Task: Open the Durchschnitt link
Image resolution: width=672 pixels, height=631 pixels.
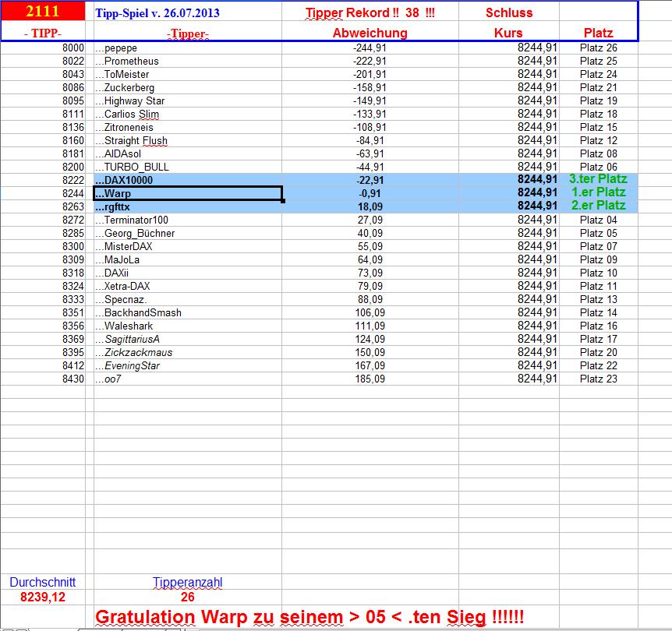Action: coord(43,582)
